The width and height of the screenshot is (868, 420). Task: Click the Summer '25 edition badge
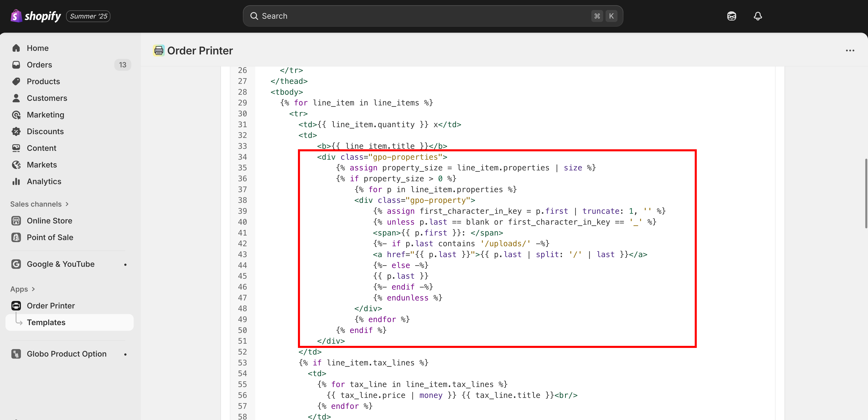(x=88, y=16)
